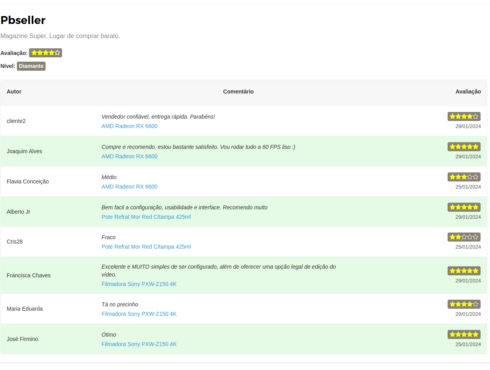Screen dimensions: 490x370
Task: Click comment 'Bem facil a configuração'
Action: coord(184,207)
